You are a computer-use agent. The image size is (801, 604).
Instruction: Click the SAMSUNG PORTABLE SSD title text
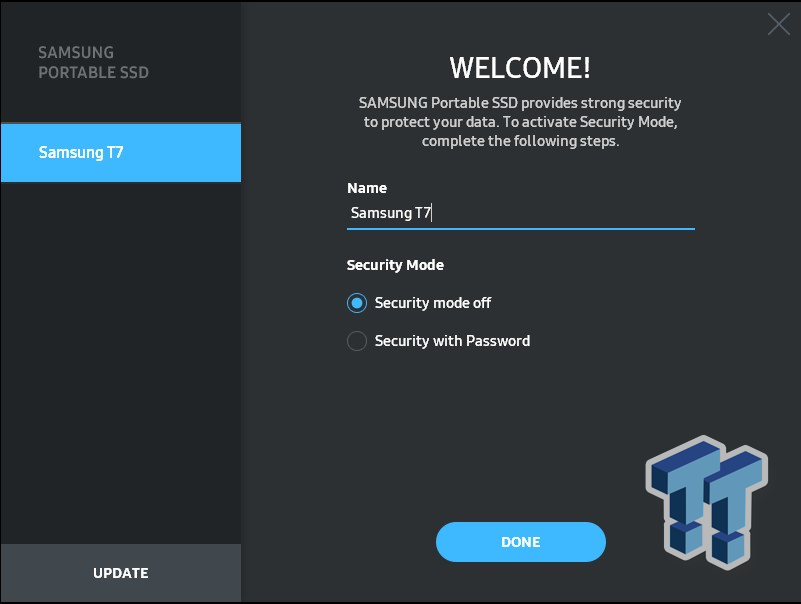click(93, 62)
